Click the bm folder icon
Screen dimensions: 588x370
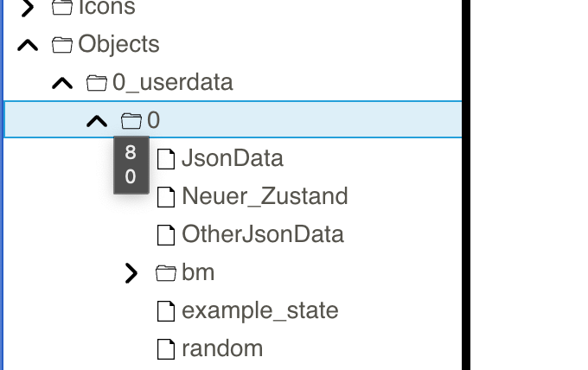[x=165, y=273]
